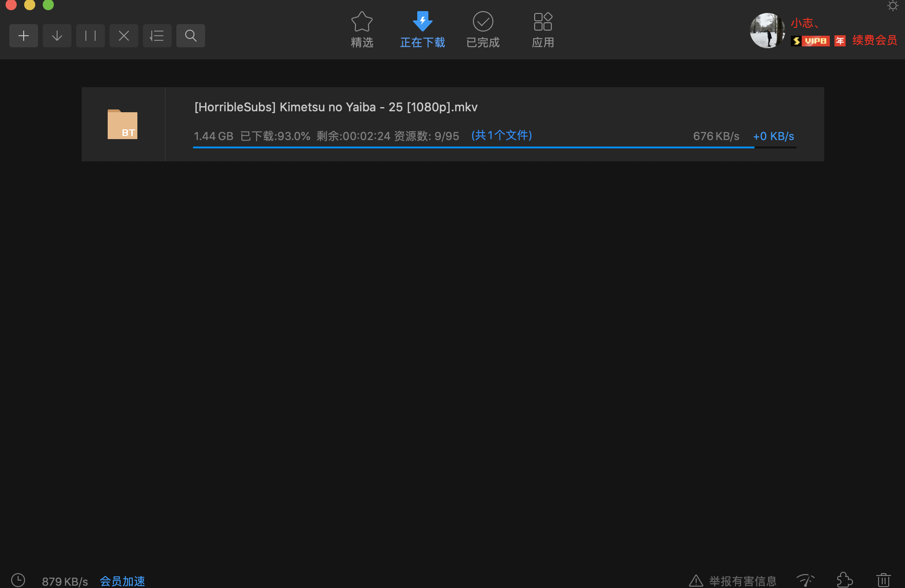Image resolution: width=905 pixels, height=588 pixels.
Task: Click 举报有害信息 report harmful info
Action: tap(742, 581)
